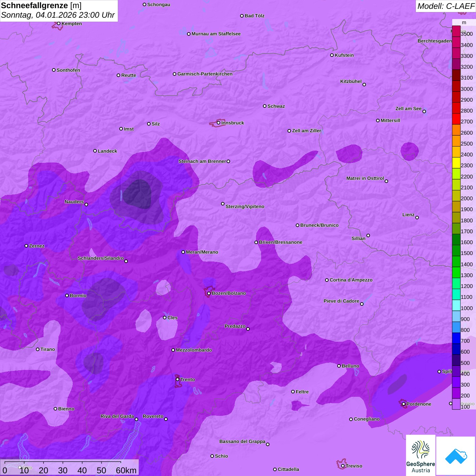Select the legend swatch between 2300 and 2400
The height and width of the screenshot is (476, 476).
click(x=456, y=163)
